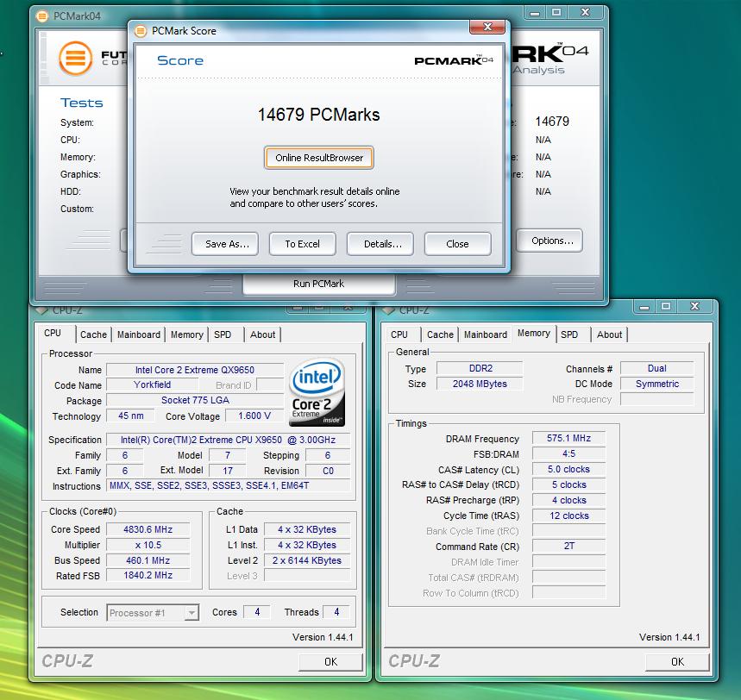The image size is (741, 700).
Task: Click the Threads value 4
Action: tap(336, 612)
